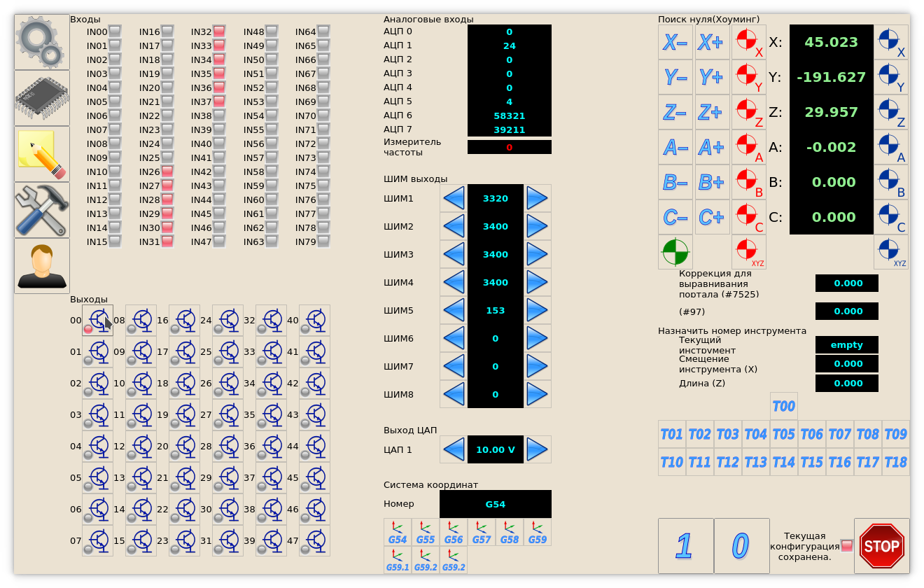Click the ШИМ5 value 153
Image resolution: width=924 pixels, height=588 pixels.
(x=496, y=310)
